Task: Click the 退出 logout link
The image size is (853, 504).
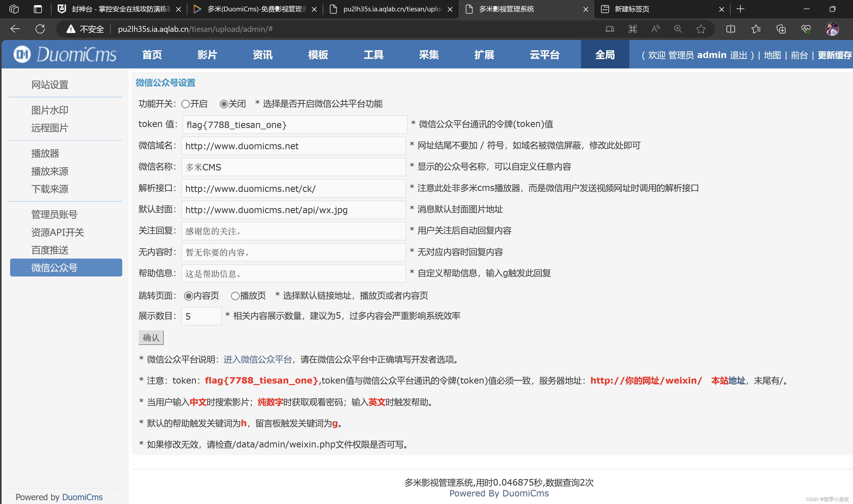Action: pyautogui.click(x=738, y=55)
